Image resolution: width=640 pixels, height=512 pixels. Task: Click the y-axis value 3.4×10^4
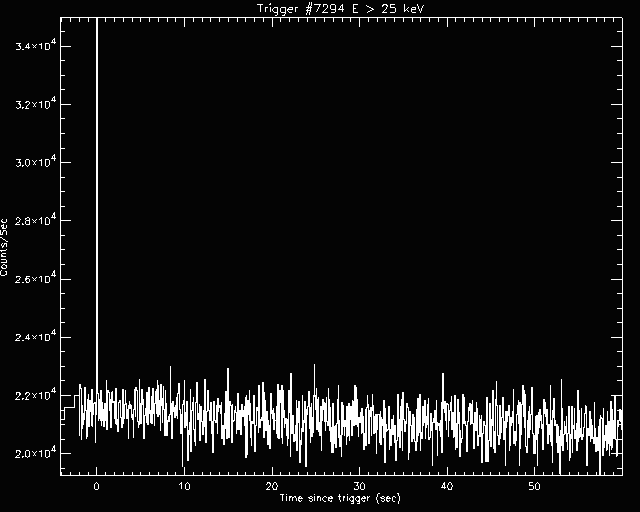[x=35, y=46]
